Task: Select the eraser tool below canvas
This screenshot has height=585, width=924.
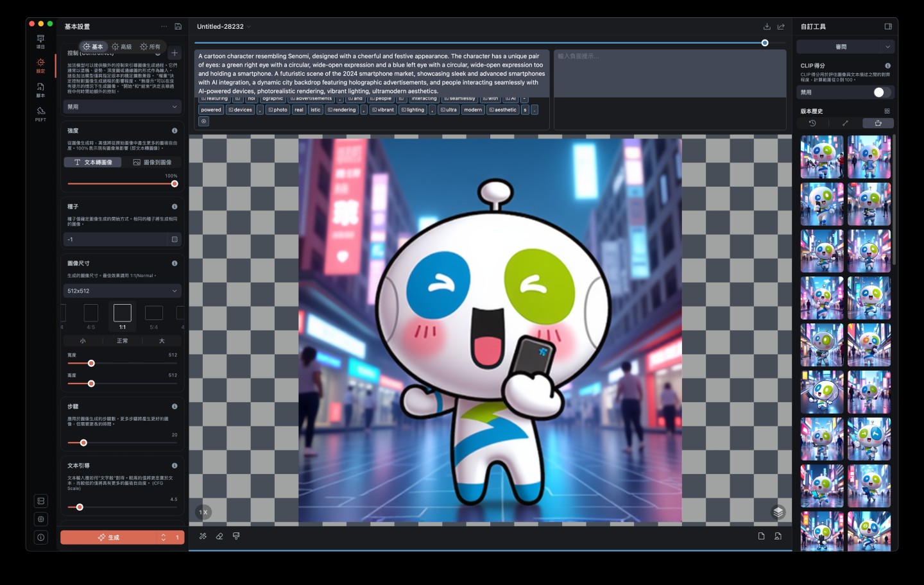Action: click(219, 536)
